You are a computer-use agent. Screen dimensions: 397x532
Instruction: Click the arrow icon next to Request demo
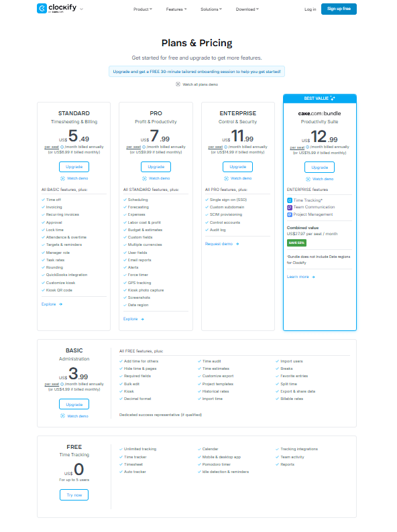237,244
